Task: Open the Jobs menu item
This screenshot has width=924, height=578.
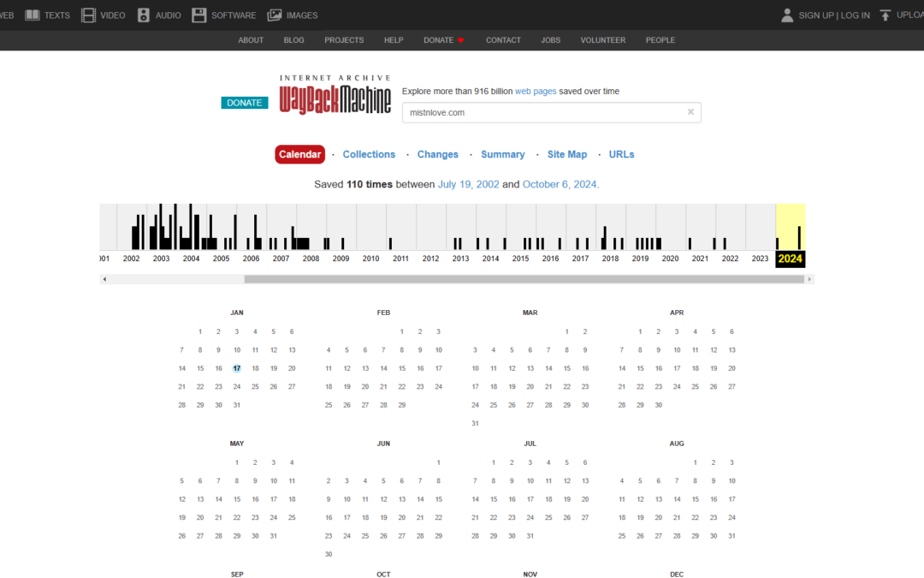Action: (x=550, y=40)
